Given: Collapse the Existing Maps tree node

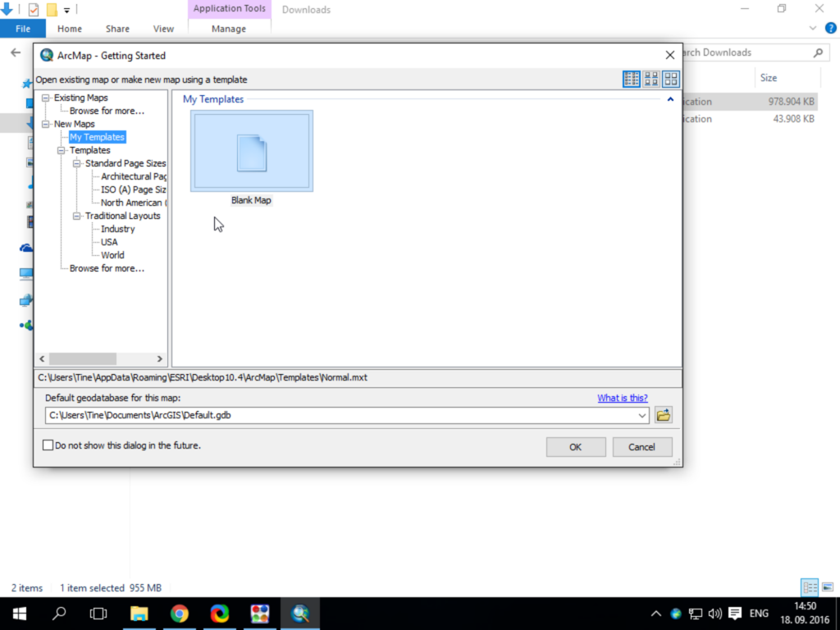Looking at the screenshot, I should (46, 98).
